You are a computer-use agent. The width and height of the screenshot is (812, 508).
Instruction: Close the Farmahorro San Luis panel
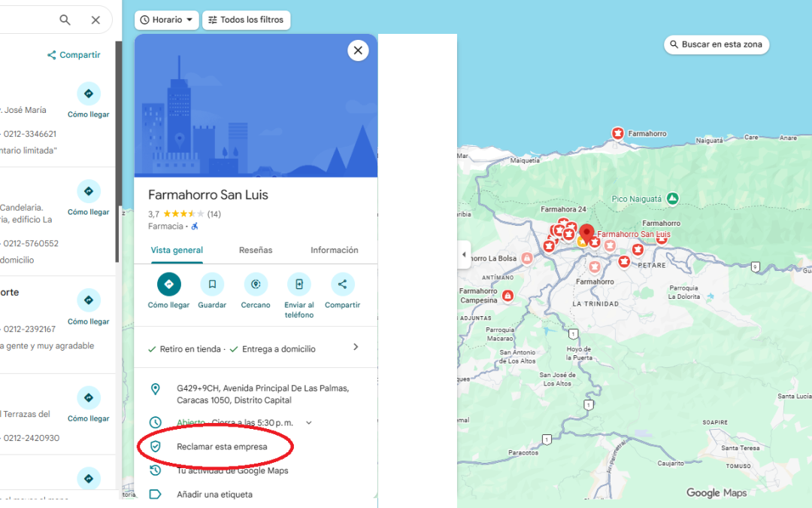click(358, 50)
